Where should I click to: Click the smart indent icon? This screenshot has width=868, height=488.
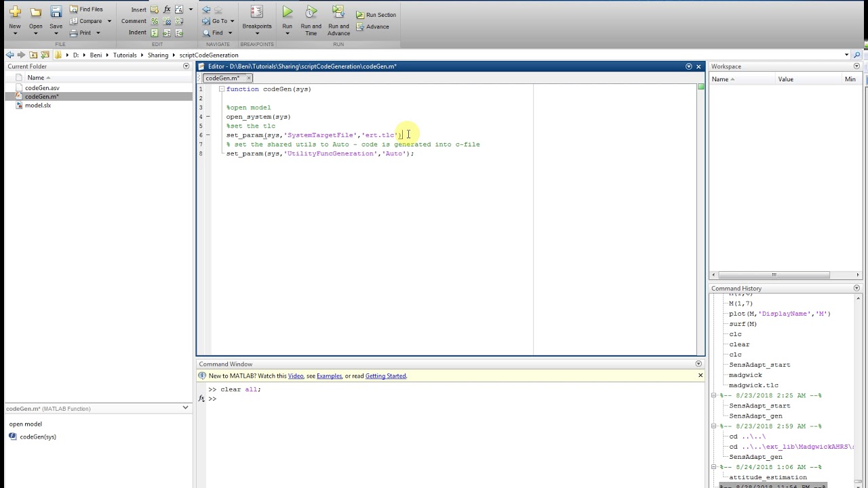[x=155, y=33]
